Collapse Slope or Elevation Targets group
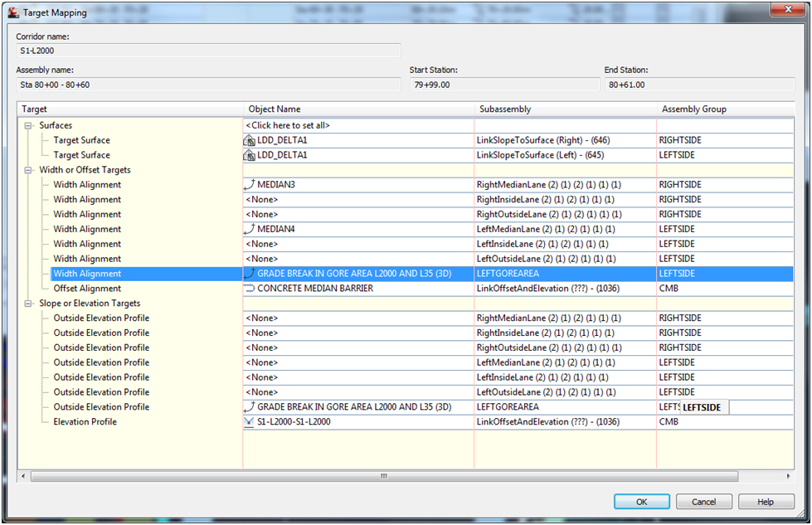The image size is (812, 525). [x=28, y=304]
